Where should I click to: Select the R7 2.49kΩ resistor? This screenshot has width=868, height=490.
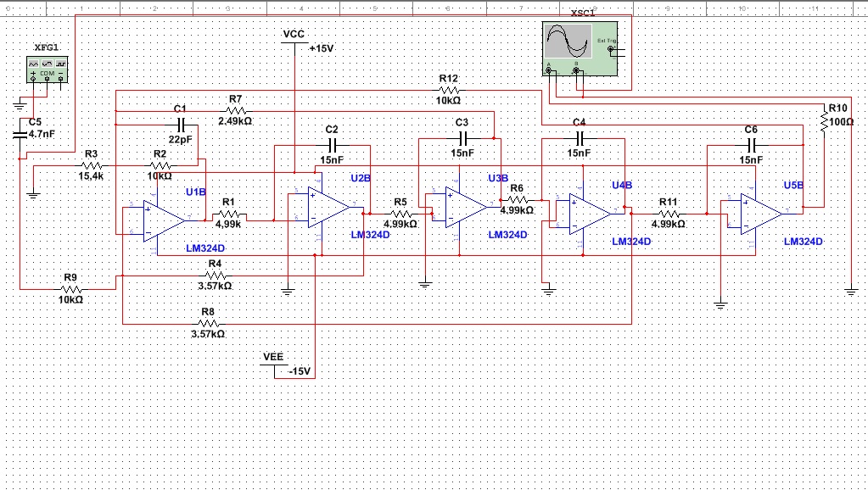[235, 110]
